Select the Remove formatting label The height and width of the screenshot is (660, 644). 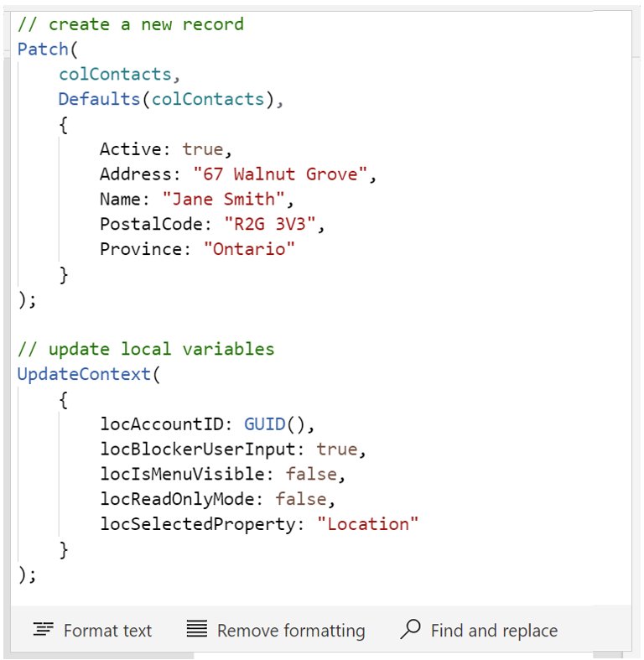pyautogui.click(x=291, y=631)
